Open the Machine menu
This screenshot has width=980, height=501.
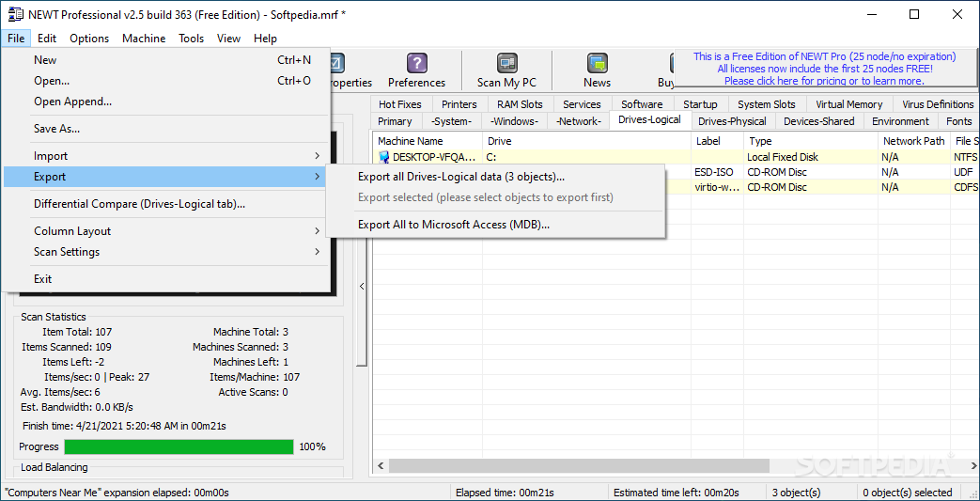tap(144, 39)
